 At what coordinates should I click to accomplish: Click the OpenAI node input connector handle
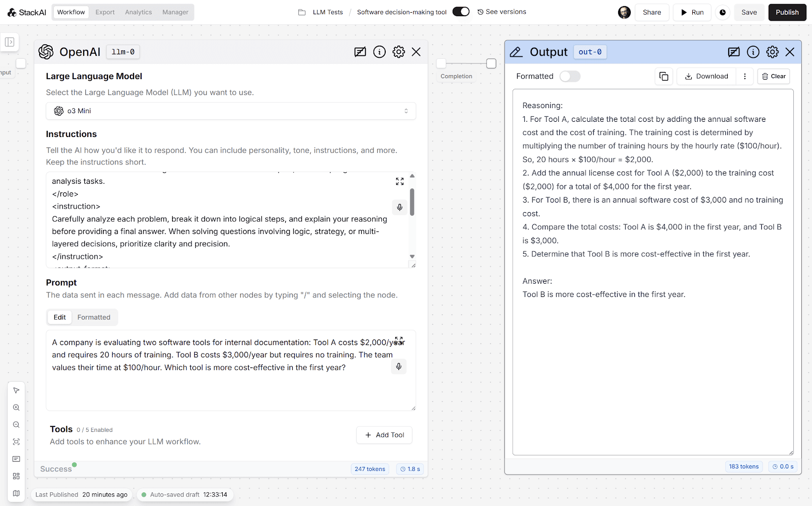pyautogui.click(x=21, y=63)
